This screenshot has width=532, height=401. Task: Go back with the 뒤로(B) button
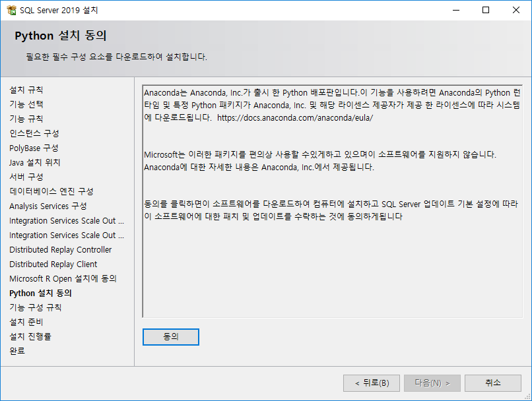pyautogui.click(x=372, y=383)
